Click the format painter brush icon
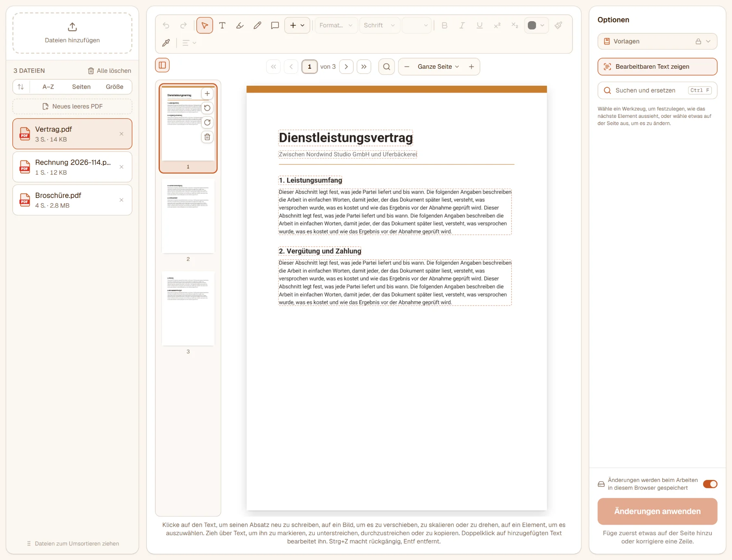Image resolution: width=732 pixels, height=560 pixels. pyautogui.click(x=558, y=25)
